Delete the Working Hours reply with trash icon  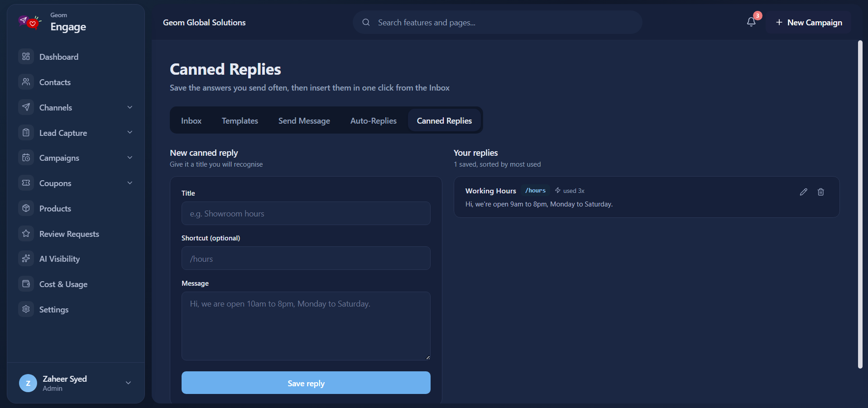(x=820, y=192)
